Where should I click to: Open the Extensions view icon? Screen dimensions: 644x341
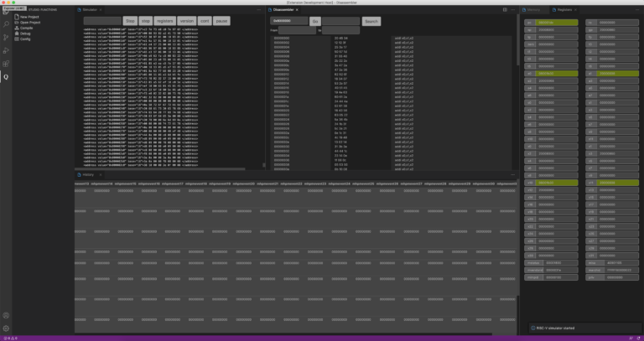coord(6,64)
